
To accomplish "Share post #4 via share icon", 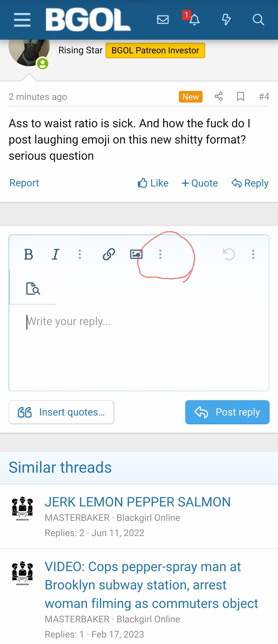I will 219,96.
